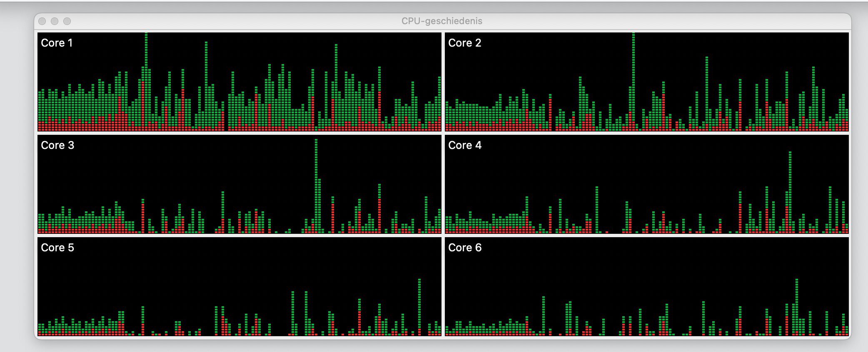Close the CPU-geschiedenis window
The height and width of the screenshot is (352, 868).
point(42,21)
